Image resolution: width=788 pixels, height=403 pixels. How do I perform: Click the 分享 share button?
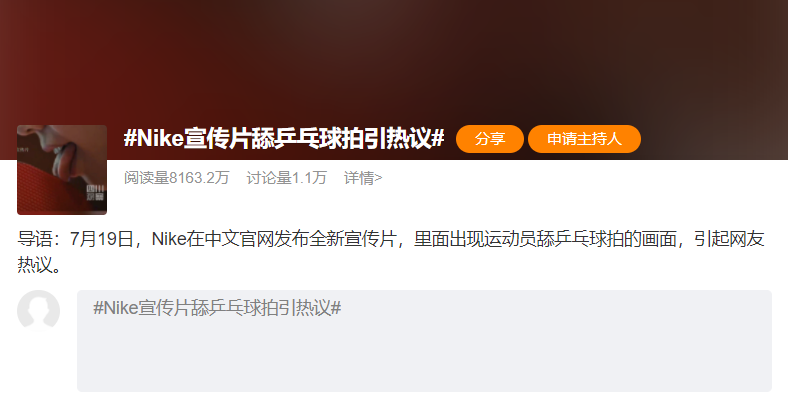click(x=489, y=139)
